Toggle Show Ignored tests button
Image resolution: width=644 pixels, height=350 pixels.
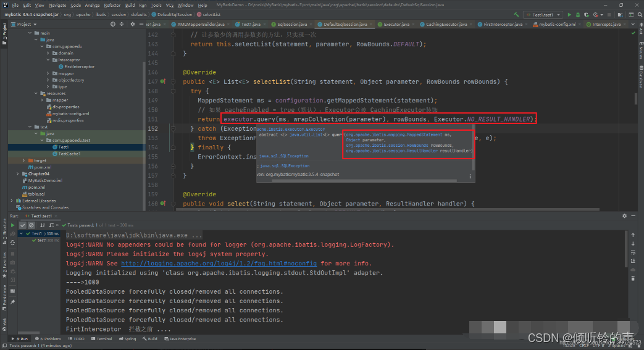pyautogui.click(x=31, y=225)
